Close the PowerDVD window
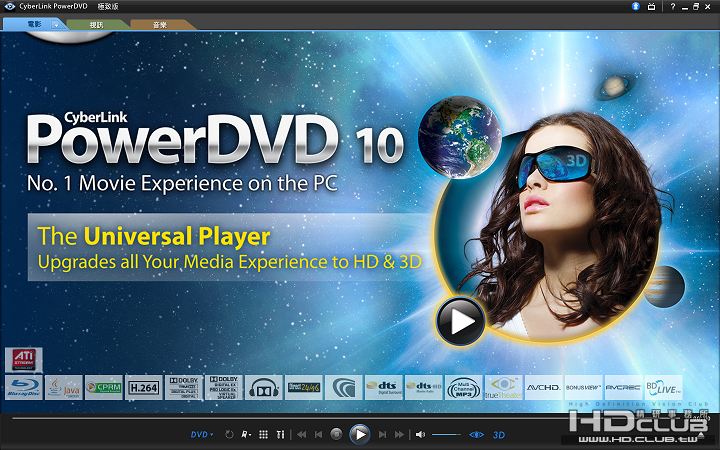 708,6
